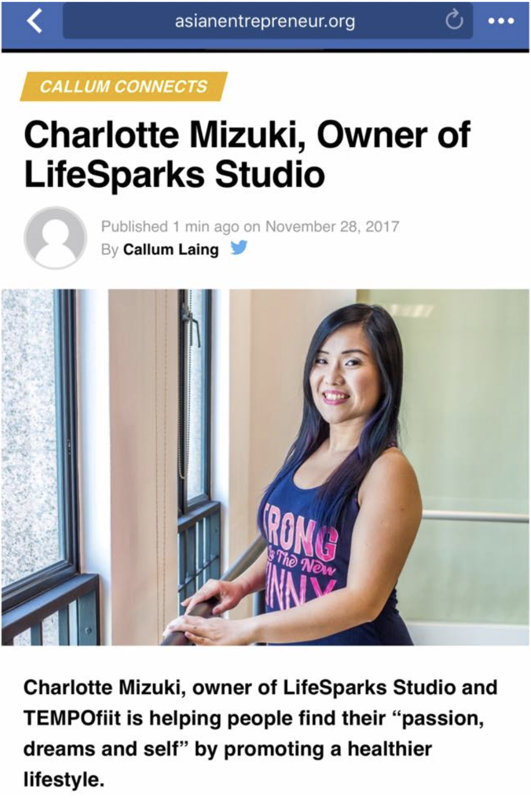The width and height of the screenshot is (531, 812).
Task: Click "Charlotte Mizuki" in the headline
Action: pos(163,136)
